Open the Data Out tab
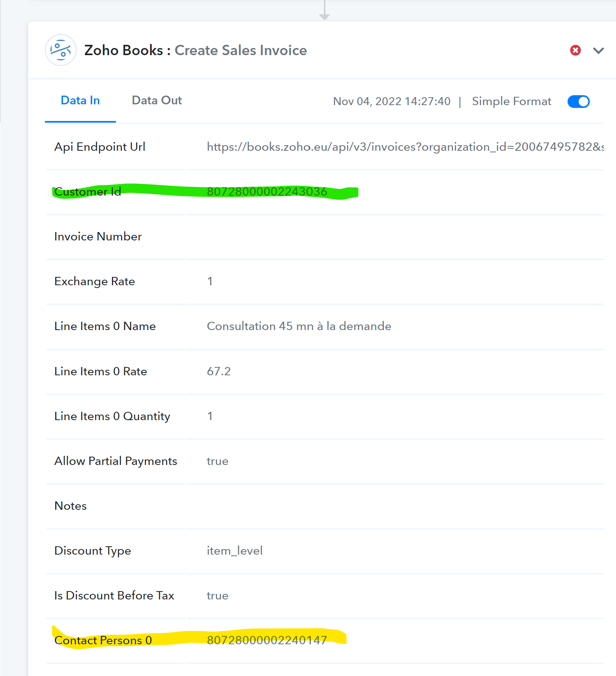Screen dimensions: 616x676 pyautogui.click(x=157, y=101)
